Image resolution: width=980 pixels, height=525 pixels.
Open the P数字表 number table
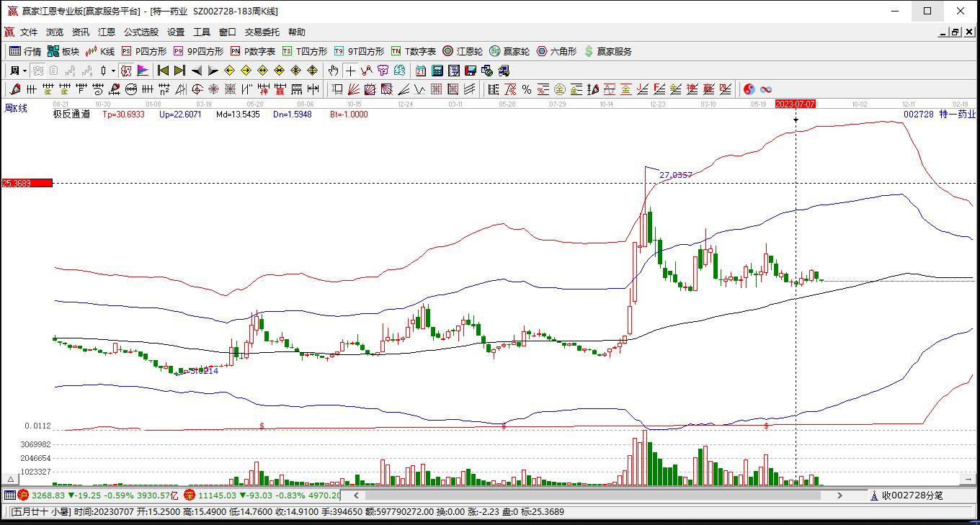pos(253,51)
